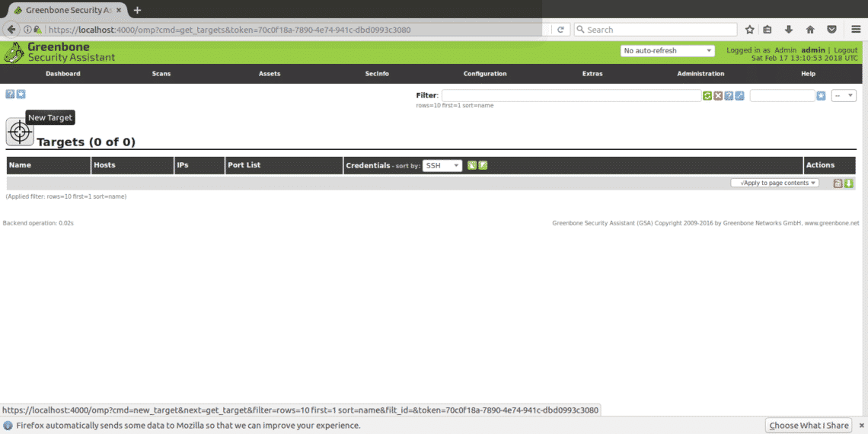Show bookmarks list icon

767,30
